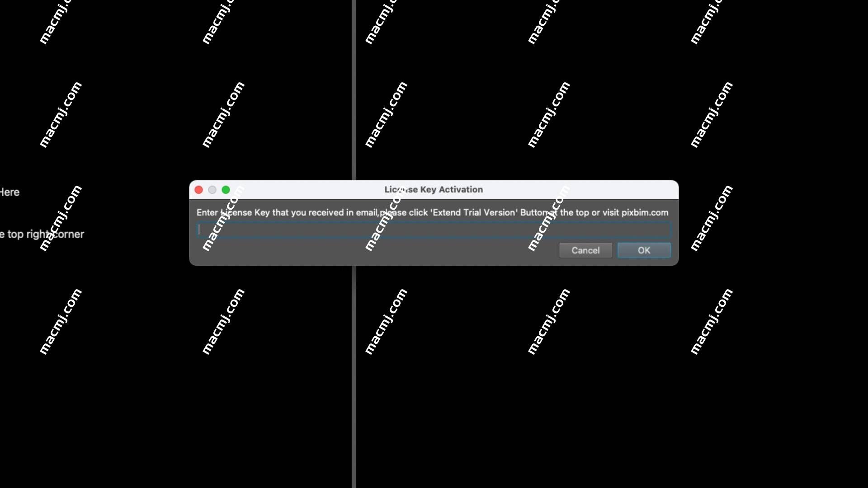
Task: Click the green zoom button
Action: click(x=225, y=189)
